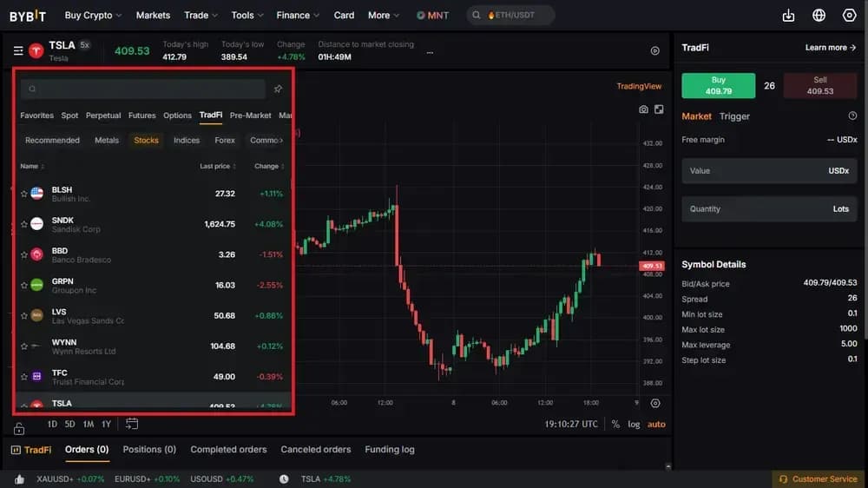
Task: Open the Markets menu item
Action: point(153,16)
